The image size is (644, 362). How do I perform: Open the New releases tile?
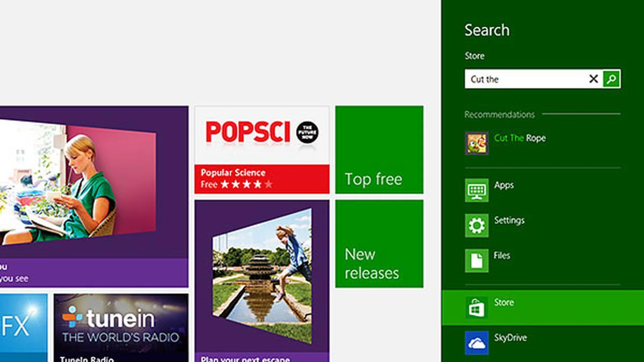coord(379,244)
